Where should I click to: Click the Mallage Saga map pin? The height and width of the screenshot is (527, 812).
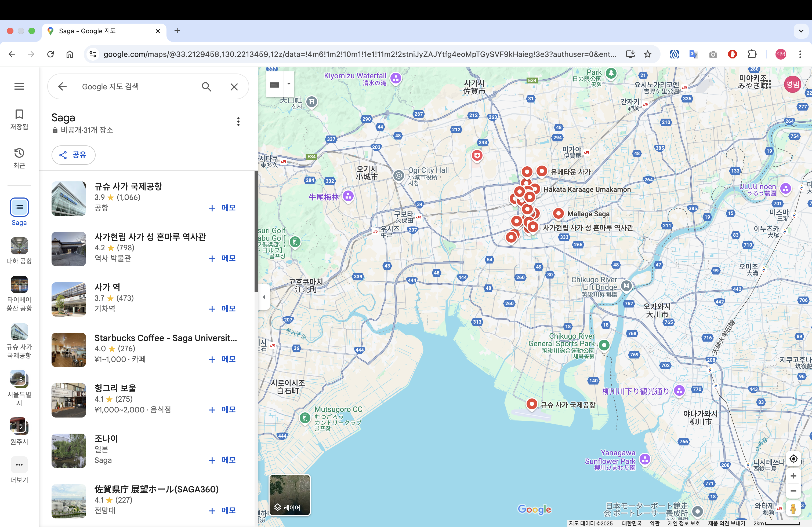(x=558, y=214)
